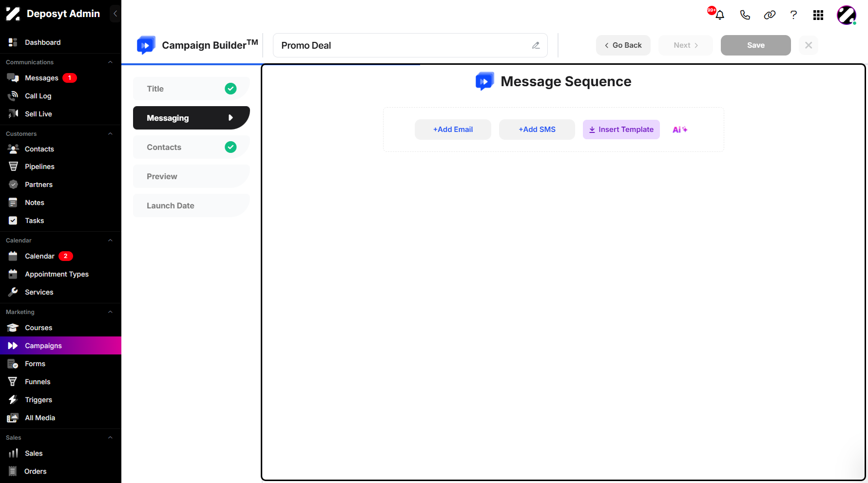Viewport: 868px width, 483px height.
Task: Open Notes in sidebar
Action: (60, 203)
